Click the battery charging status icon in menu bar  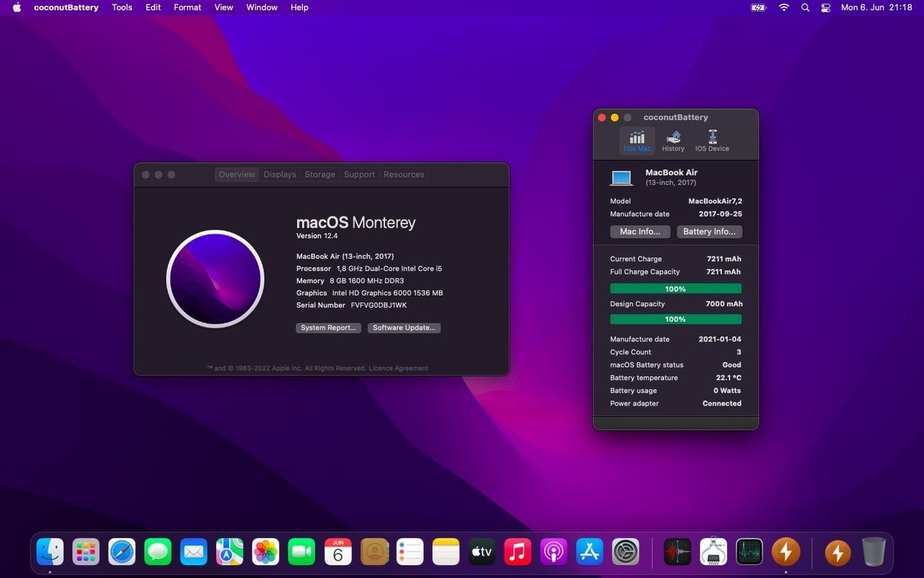click(758, 7)
